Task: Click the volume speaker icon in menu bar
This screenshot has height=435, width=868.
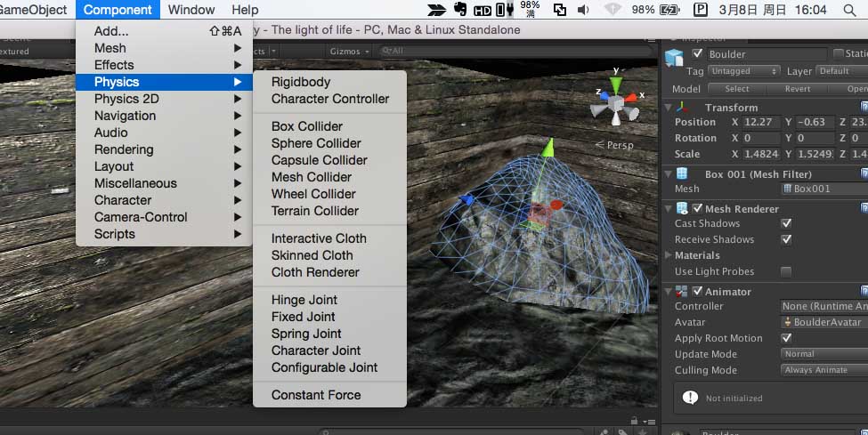Action: click(583, 10)
